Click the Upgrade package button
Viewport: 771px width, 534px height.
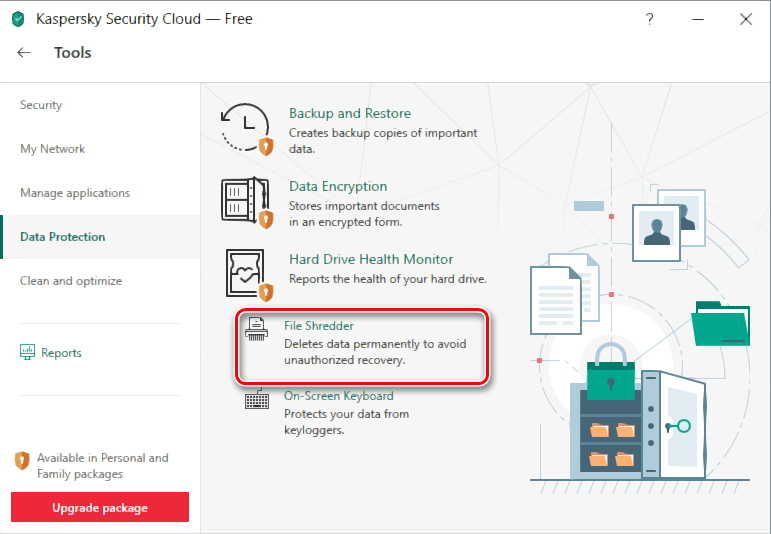pyautogui.click(x=100, y=507)
